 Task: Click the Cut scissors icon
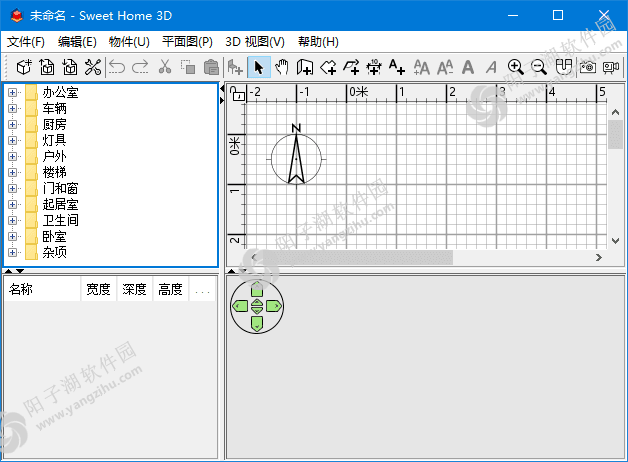click(x=165, y=67)
